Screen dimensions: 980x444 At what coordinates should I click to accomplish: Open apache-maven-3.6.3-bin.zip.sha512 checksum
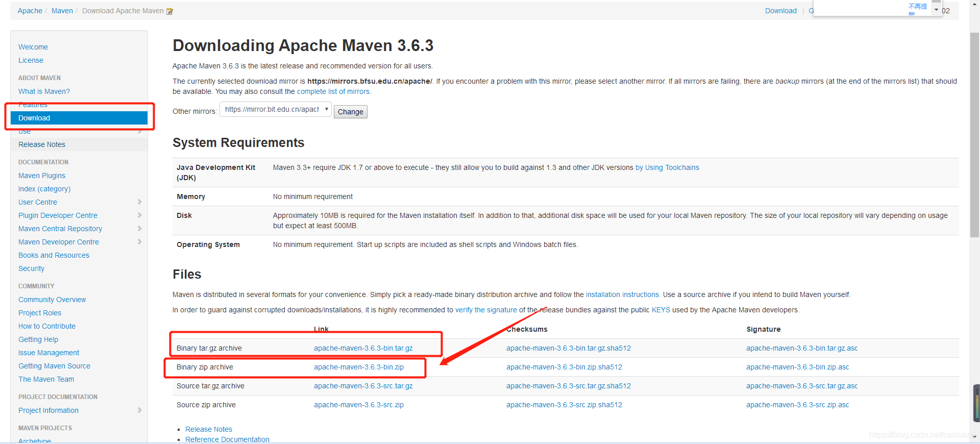(x=564, y=367)
